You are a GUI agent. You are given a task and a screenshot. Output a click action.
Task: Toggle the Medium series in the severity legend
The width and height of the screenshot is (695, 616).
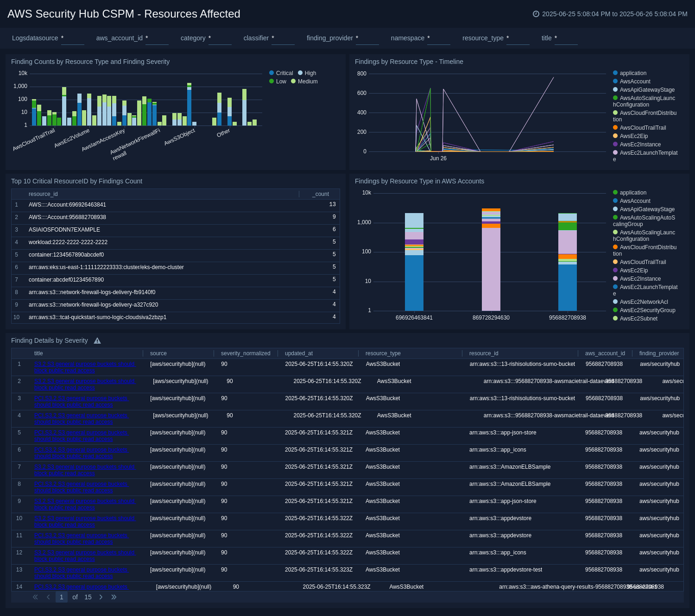(304, 82)
